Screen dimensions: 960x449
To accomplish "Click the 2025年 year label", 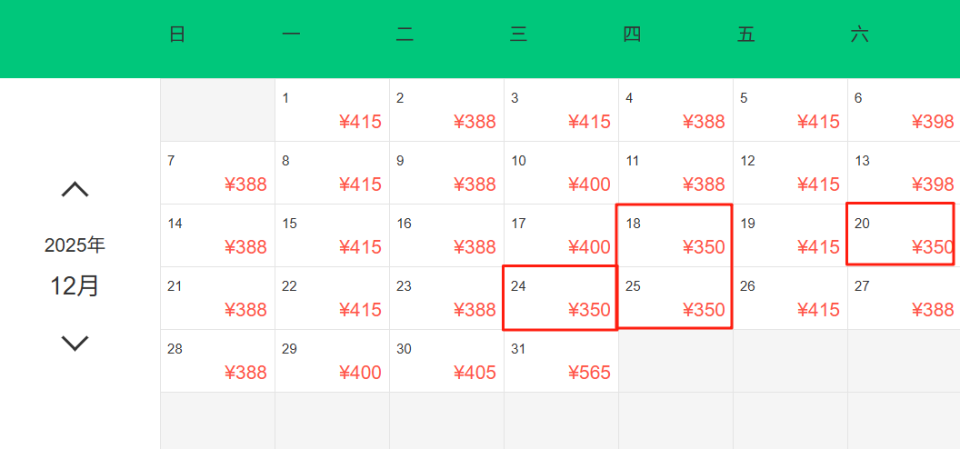I will coord(75,245).
